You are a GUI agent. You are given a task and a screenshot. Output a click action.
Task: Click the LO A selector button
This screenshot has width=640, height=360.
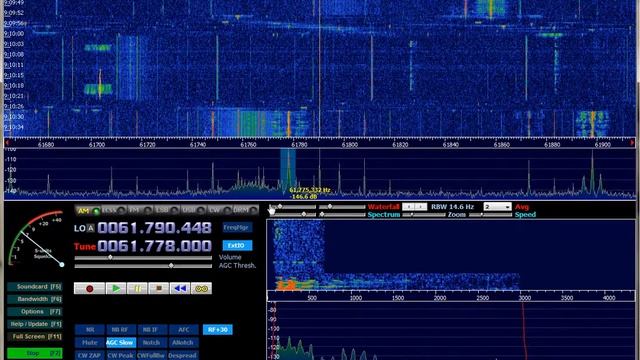(x=91, y=229)
